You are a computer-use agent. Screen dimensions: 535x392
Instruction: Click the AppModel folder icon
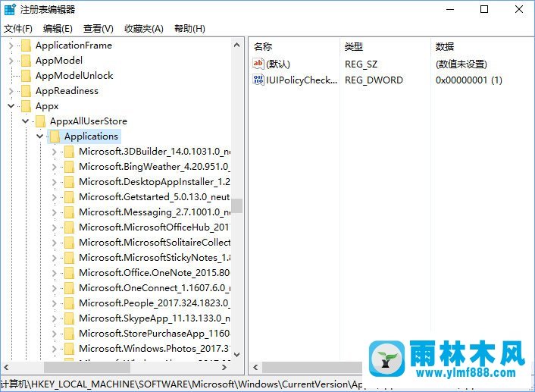(x=26, y=61)
